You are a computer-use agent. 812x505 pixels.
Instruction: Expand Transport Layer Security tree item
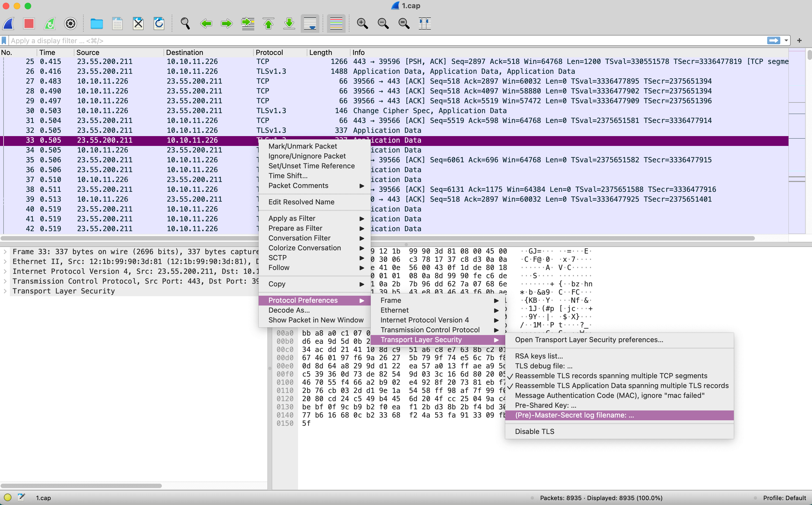[x=5, y=291]
